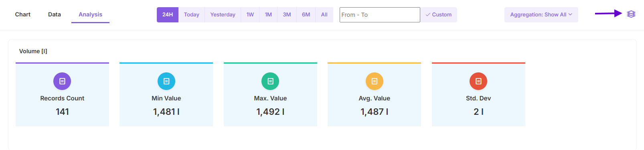Click the red Std. Dev icon

(478, 81)
